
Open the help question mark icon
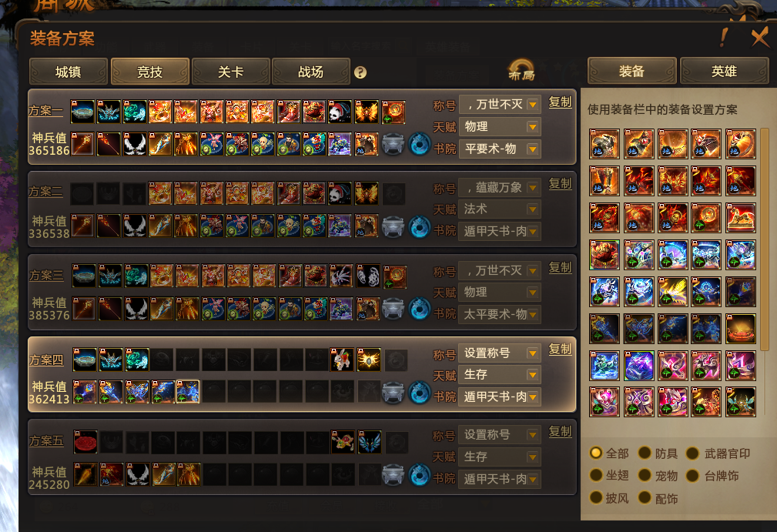click(360, 73)
